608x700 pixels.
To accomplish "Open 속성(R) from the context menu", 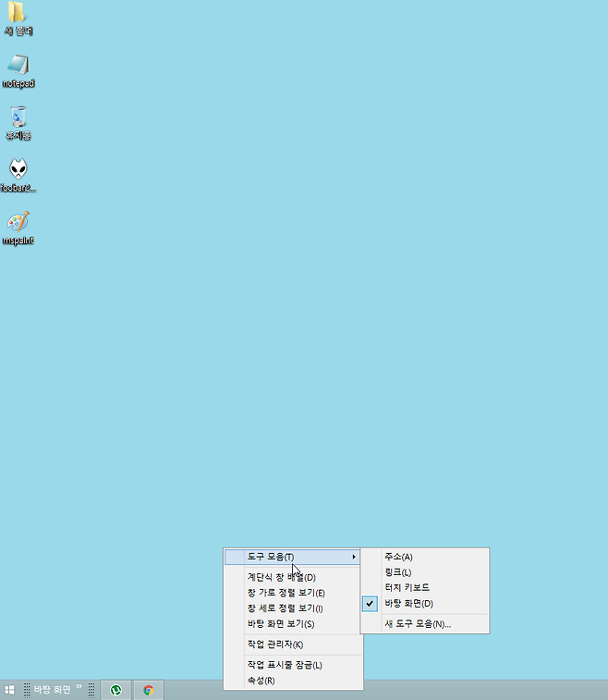I will pyautogui.click(x=261, y=681).
